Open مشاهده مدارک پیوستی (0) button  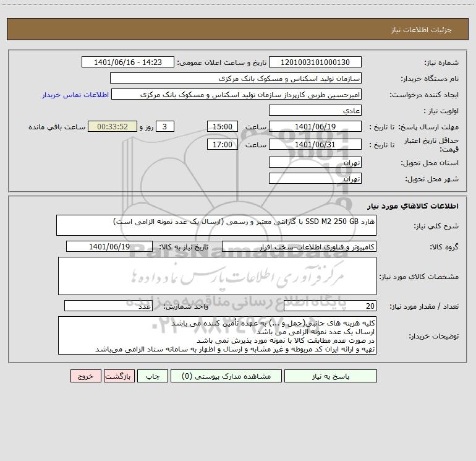[x=226, y=376]
